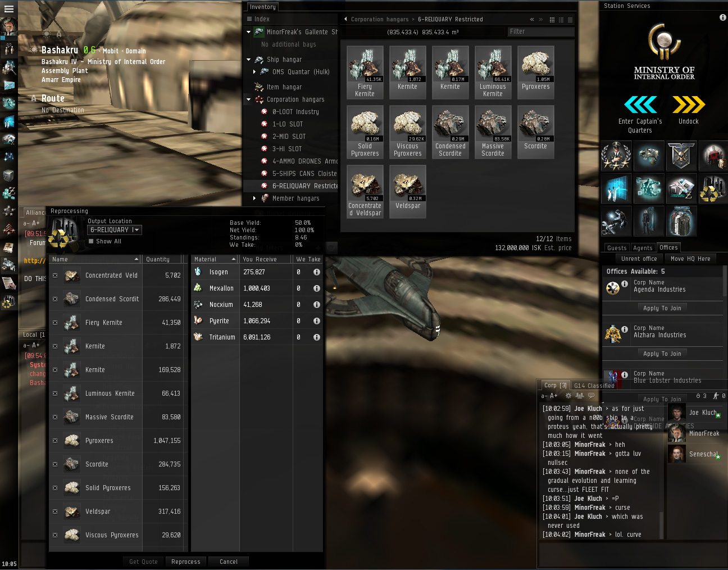This screenshot has width=728, height=570.
Task: Sort reprocessing list by Name column
Action: (95, 259)
